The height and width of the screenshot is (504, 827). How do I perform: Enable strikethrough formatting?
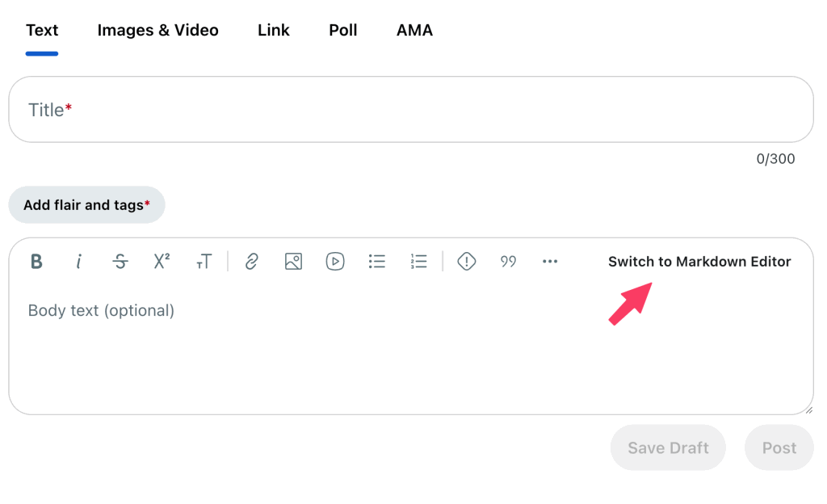(120, 262)
